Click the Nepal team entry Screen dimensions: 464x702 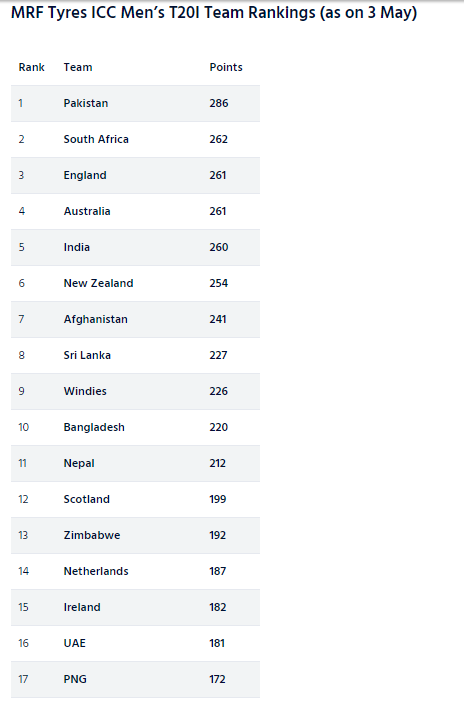point(79,463)
